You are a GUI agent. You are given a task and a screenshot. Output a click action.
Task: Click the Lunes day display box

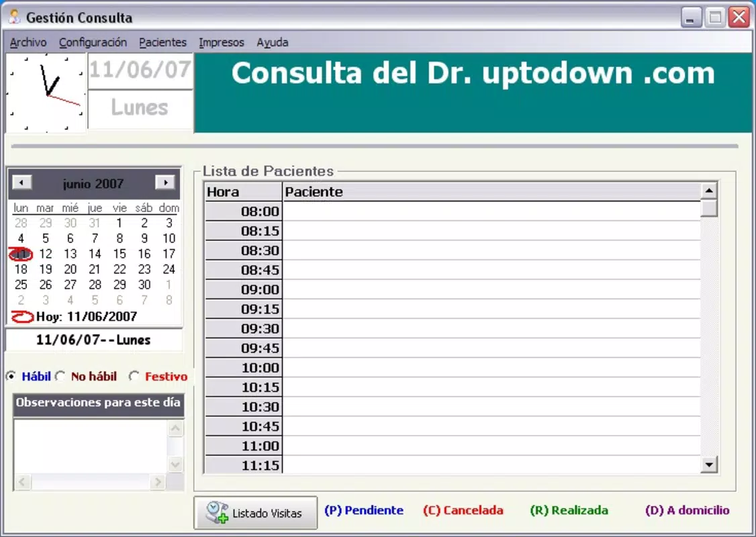click(x=140, y=109)
